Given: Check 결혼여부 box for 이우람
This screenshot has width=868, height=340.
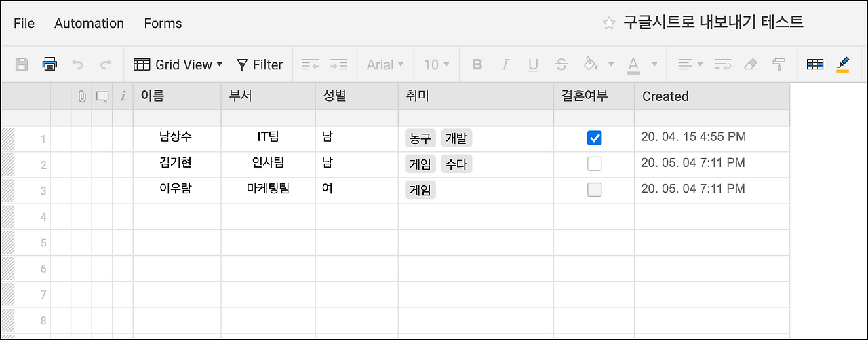Looking at the screenshot, I should (x=594, y=189).
